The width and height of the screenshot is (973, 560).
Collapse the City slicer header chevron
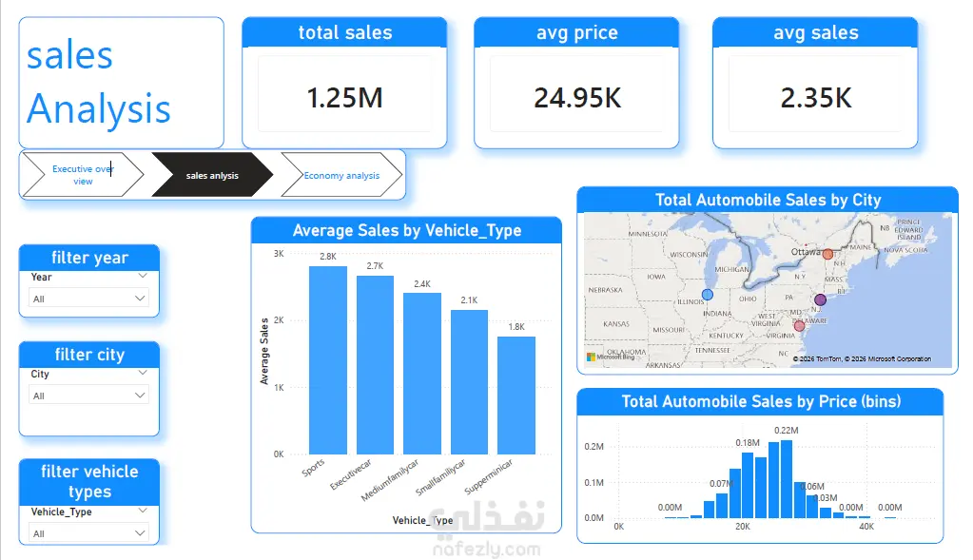(143, 373)
